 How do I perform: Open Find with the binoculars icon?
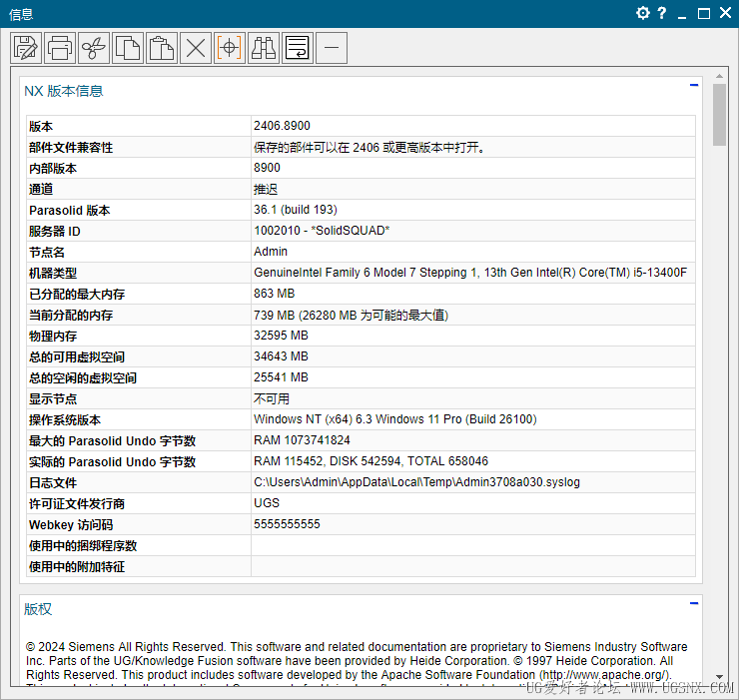click(264, 48)
